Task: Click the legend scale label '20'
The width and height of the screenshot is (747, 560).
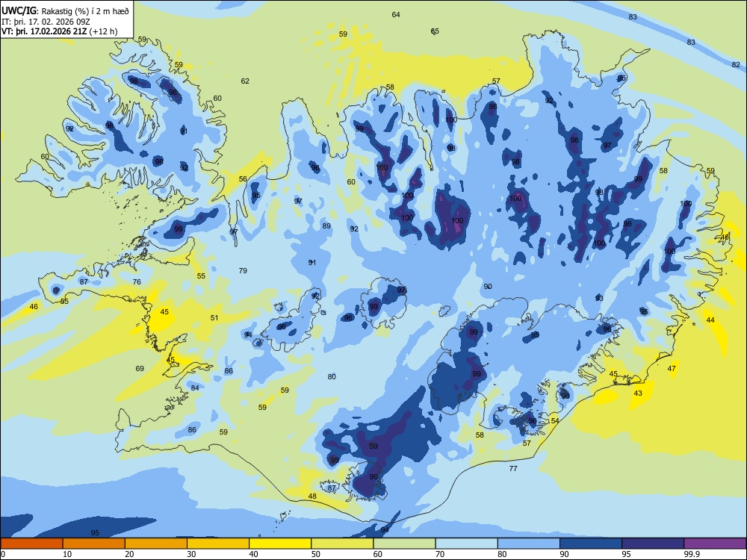Action: point(129,554)
